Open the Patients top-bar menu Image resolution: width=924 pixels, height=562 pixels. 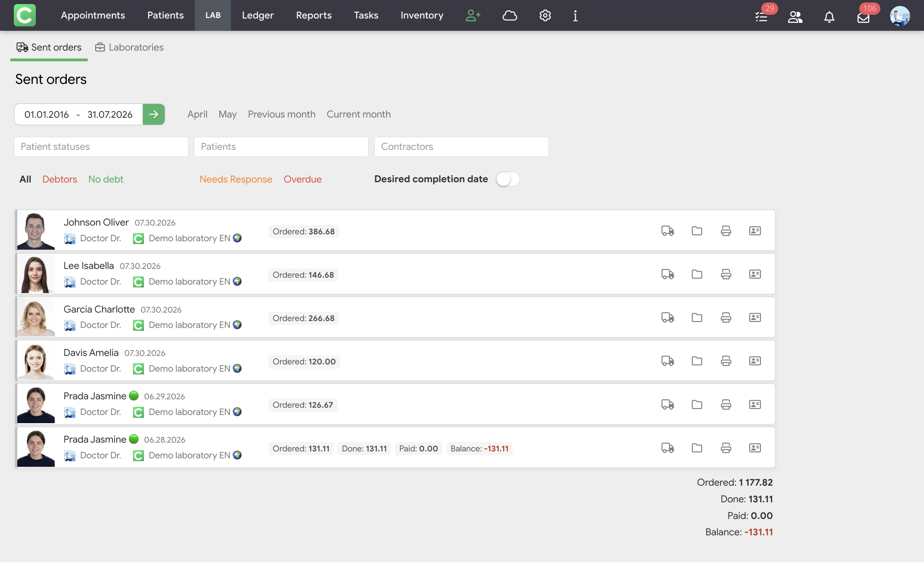click(x=165, y=15)
